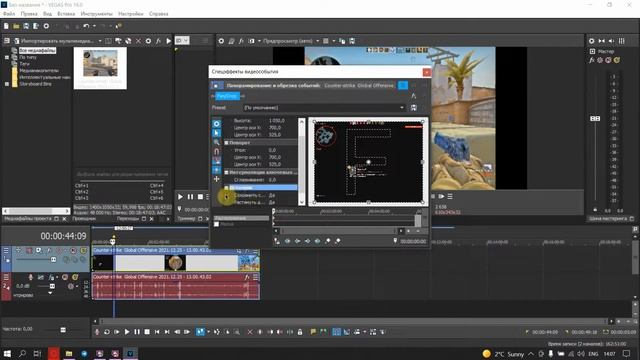Click the Create Keyframe icon in Pan/Crop

[327, 241]
